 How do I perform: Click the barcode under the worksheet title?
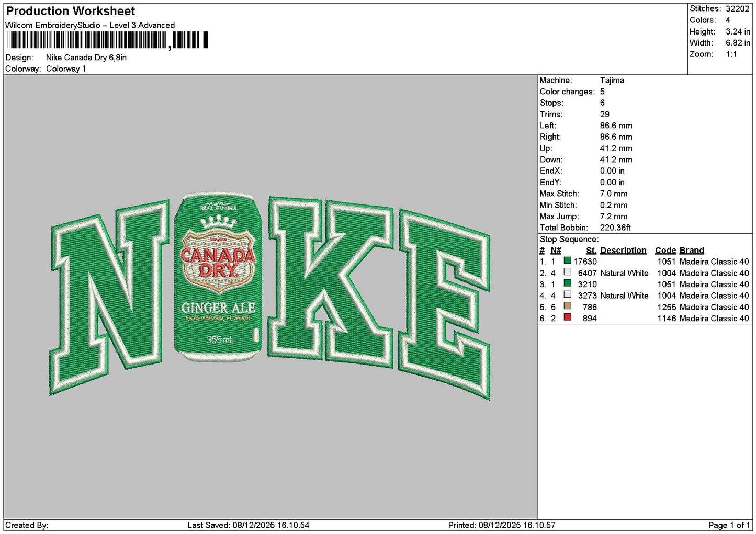107,40
